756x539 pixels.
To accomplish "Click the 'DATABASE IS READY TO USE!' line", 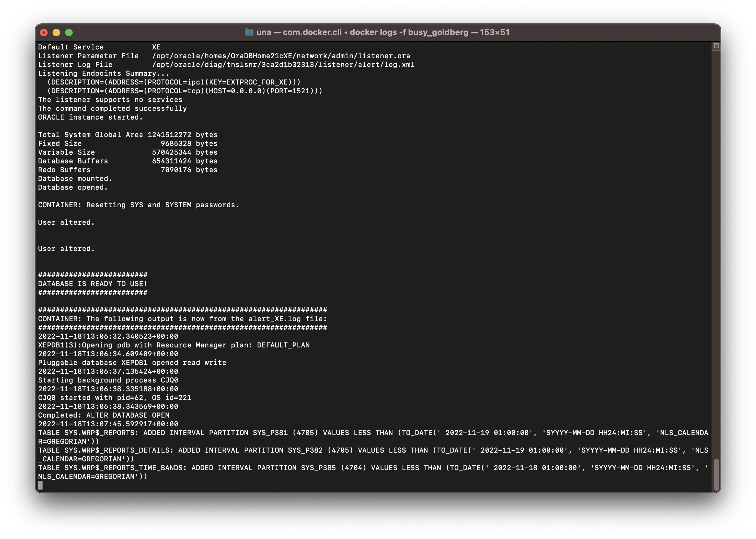I will tap(93, 284).
